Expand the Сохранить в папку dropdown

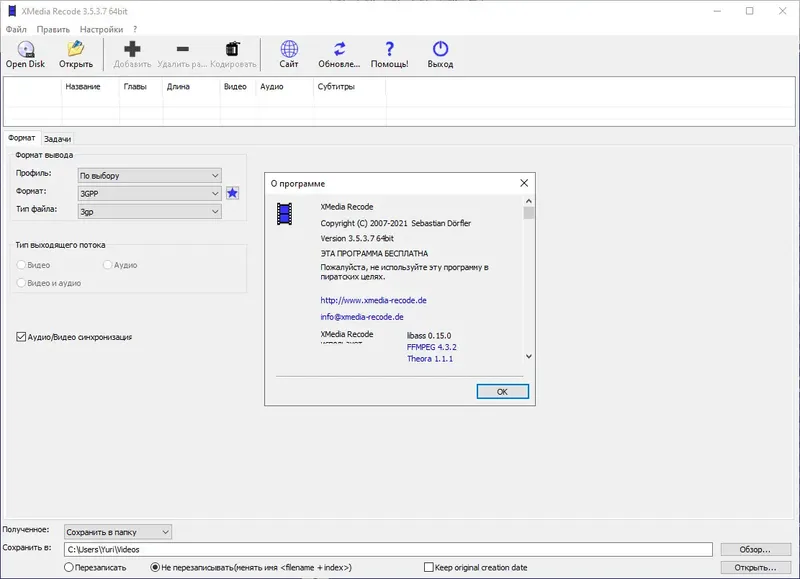118,532
